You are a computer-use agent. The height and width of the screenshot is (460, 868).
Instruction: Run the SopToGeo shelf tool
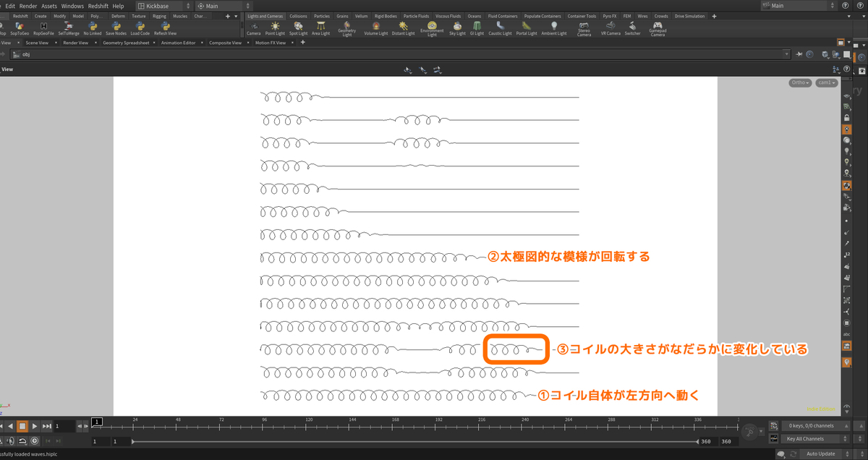[20, 29]
